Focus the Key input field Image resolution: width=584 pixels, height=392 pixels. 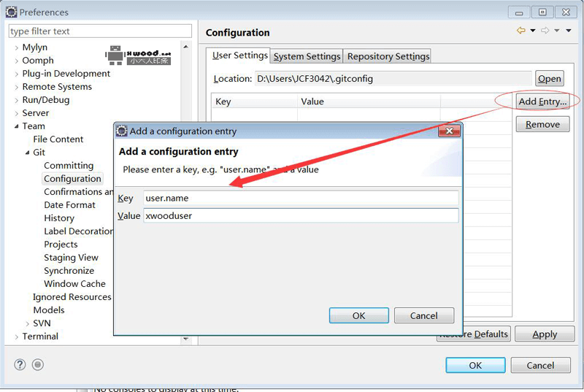click(x=301, y=198)
